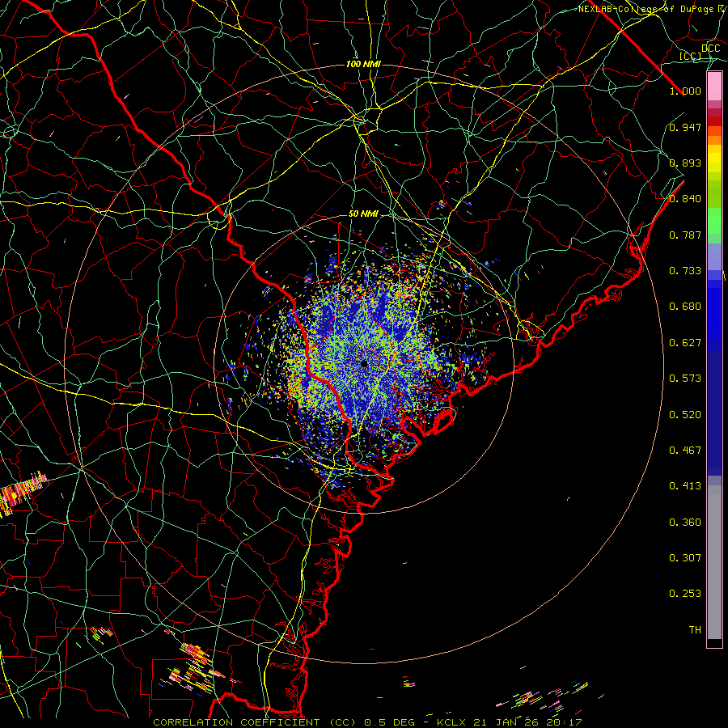The height and width of the screenshot is (728, 728).
Task: Click the 0.413 scale value
Action: [x=685, y=486]
